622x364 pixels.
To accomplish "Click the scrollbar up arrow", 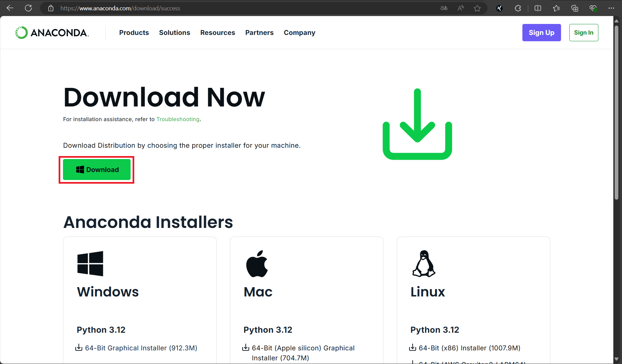I will [616, 21].
